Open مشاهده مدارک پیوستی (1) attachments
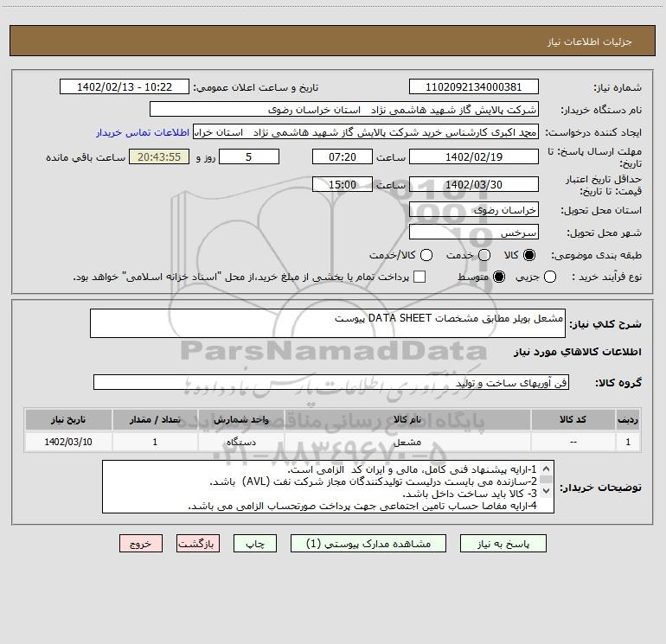This screenshot has height=644, width=666. [368, 544]
